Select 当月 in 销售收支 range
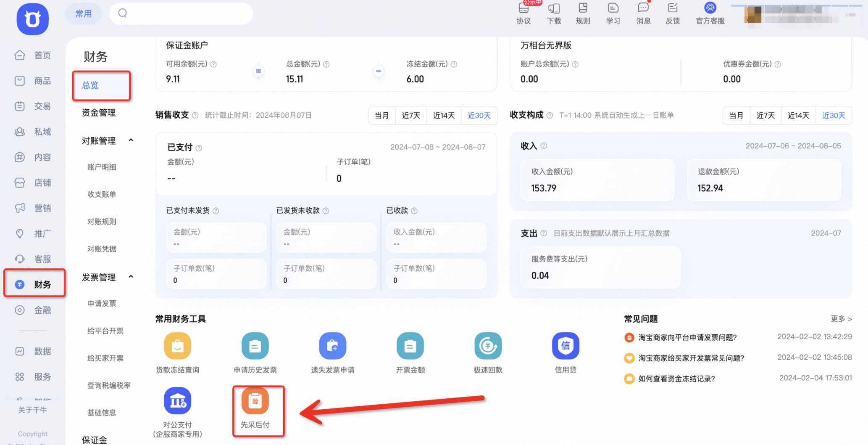The width and height of the screenshot is (868, 445). pos(381,115)
